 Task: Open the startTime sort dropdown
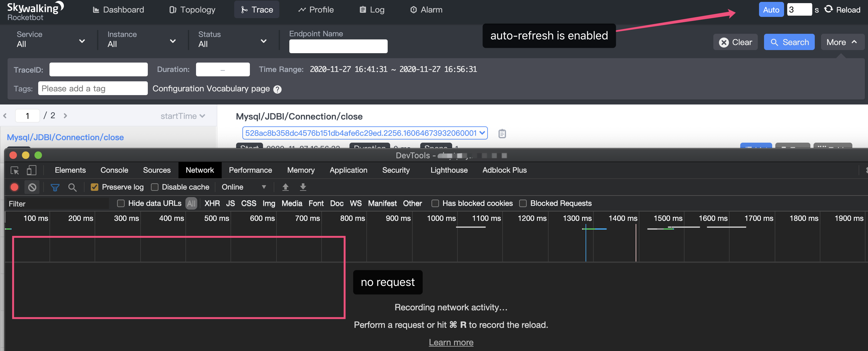click(x=183, y=116)
